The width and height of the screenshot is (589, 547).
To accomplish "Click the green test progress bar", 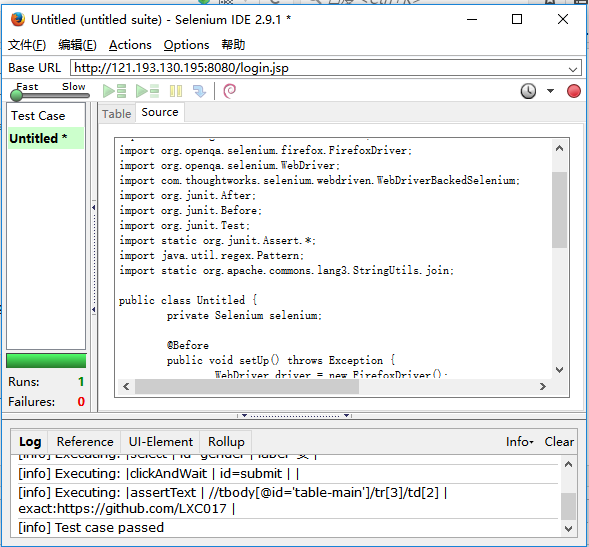I will [x=46, y=361].
